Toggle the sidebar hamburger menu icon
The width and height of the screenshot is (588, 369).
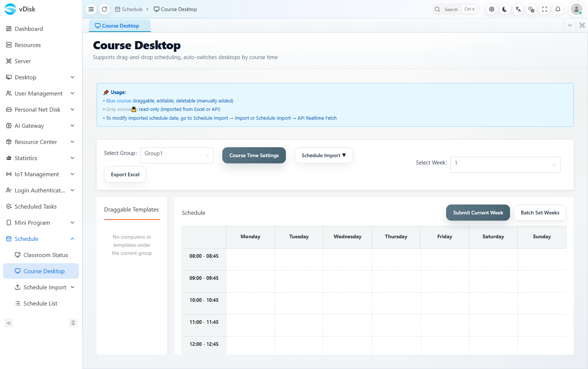[91, 9]
